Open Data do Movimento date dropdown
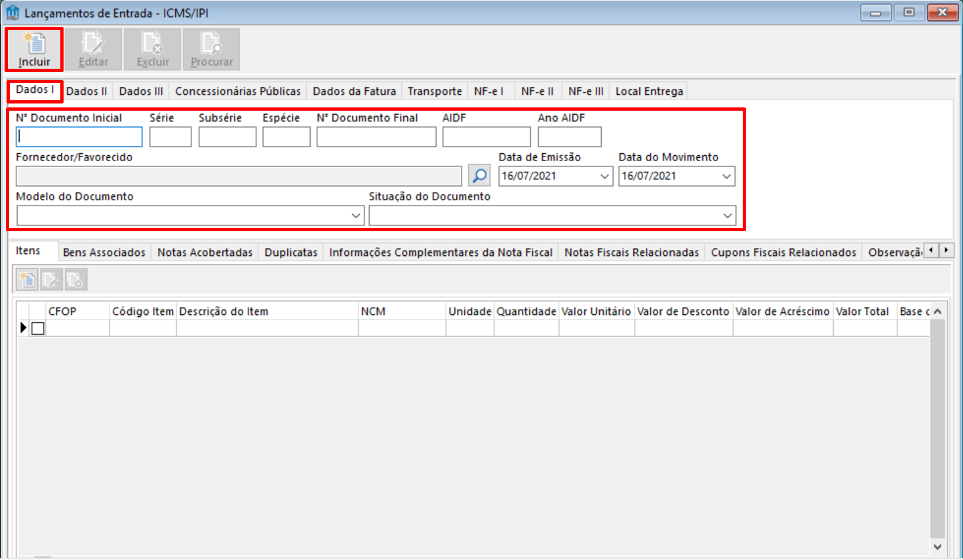The image size is (963, 560). [726, 176]
